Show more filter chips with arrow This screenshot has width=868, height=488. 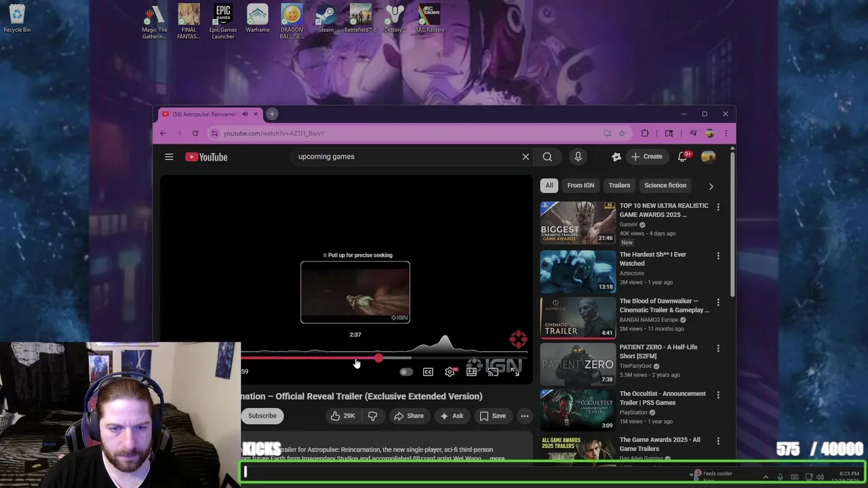pyautogui.click(x=711, y=186)
